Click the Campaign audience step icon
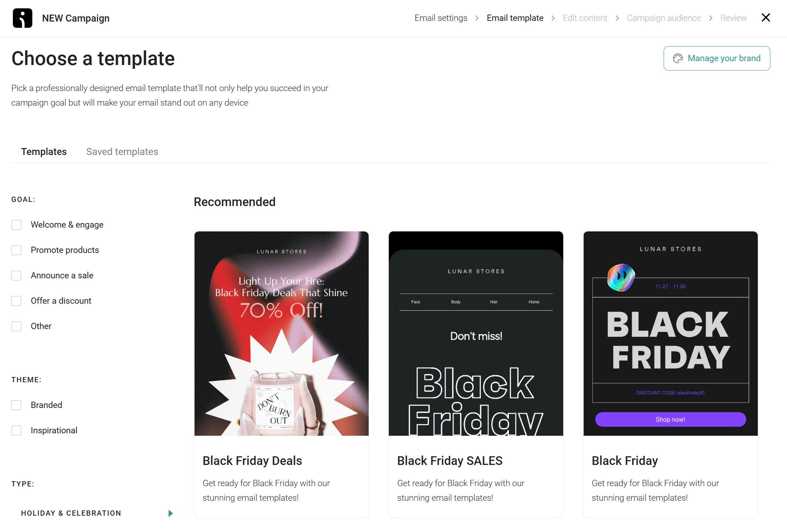Image resolution: width=787 pixels, height=532 pixels. (663, 18)
